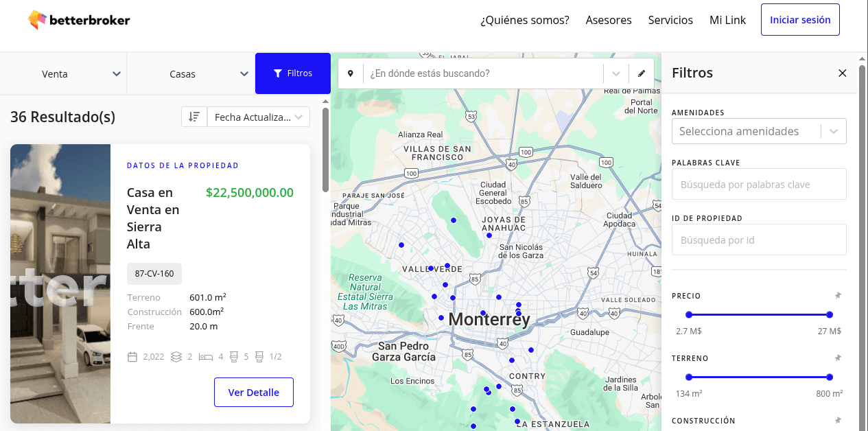The image size is (868, 431).
Task: Click Ver Detalle on Sierra Alta listing
Action: [x=253, y=393]
